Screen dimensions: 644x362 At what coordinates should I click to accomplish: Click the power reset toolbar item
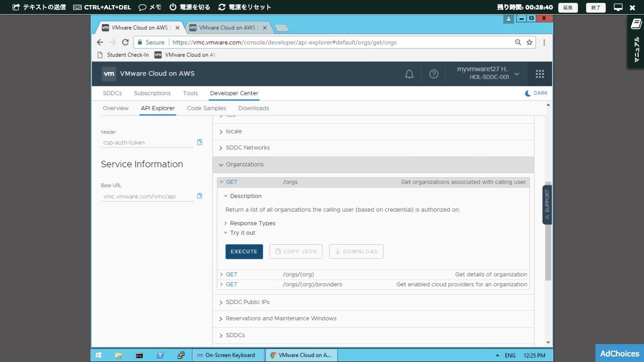[x=245, y=7]
